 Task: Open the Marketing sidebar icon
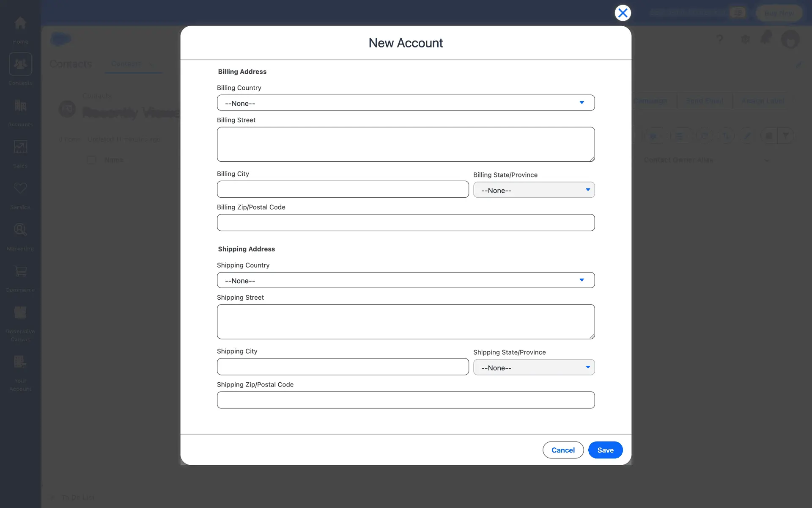pyautogui.click(x=20, y=229)
